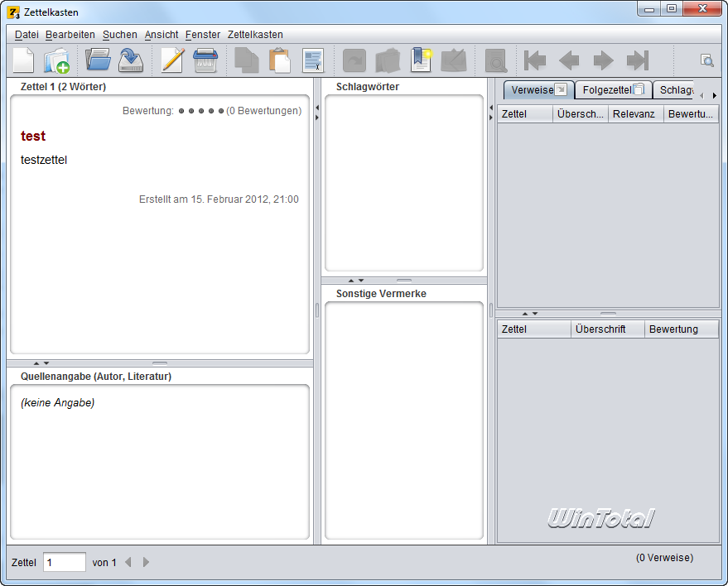Click the Zettel number input field

(65, 562)
